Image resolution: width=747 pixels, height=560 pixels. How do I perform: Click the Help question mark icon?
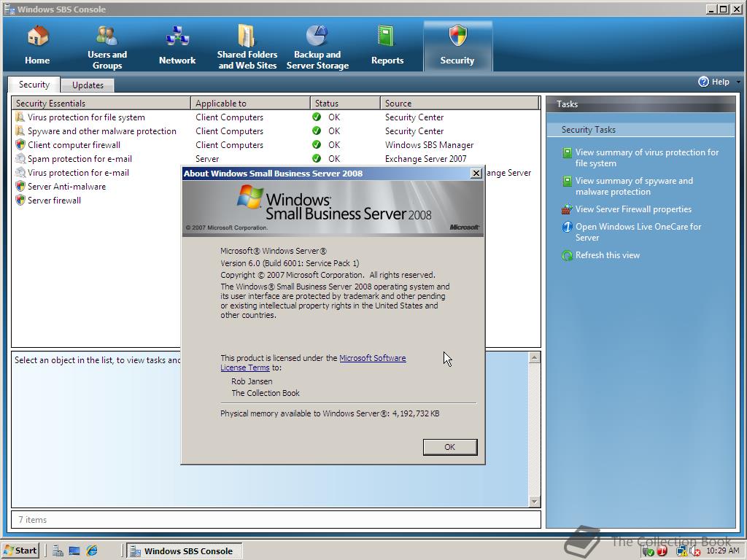click(704, 82)
